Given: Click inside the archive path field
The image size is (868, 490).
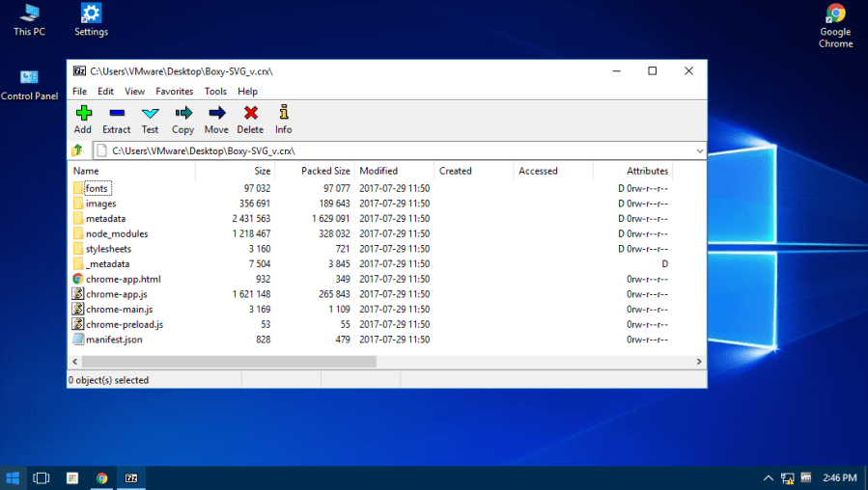Looking at the screenshot, I should 386,151.
